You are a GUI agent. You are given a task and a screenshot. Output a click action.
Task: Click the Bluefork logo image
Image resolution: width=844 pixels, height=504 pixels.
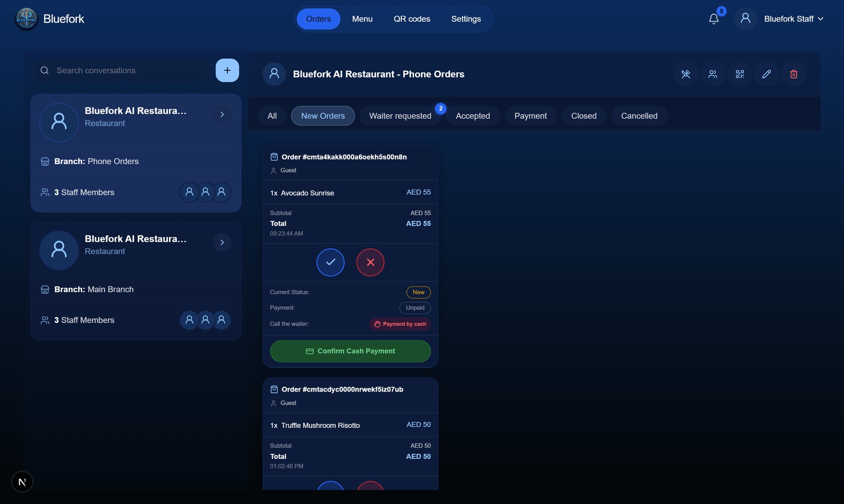pos(26,19)
